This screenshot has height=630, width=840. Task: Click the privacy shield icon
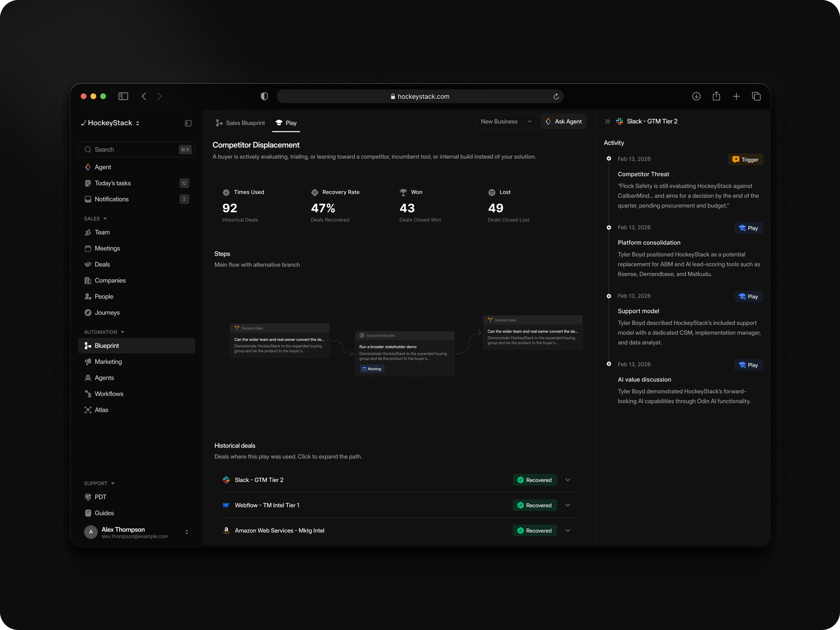(x=264, y=97)
